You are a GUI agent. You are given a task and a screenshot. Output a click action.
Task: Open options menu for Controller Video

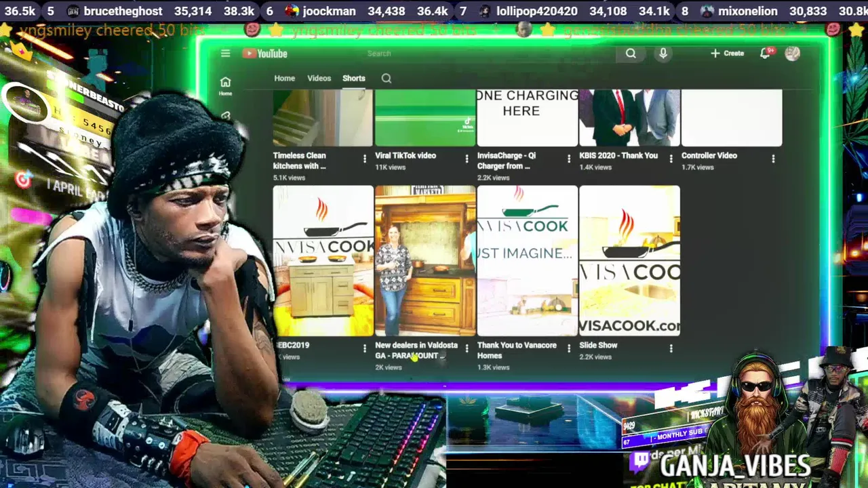[773, 159]
